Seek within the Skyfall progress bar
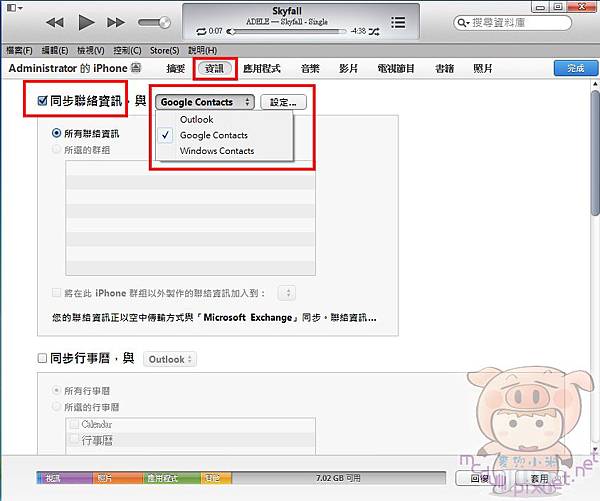This screenshot has width=600, height=501. point(286,32)
